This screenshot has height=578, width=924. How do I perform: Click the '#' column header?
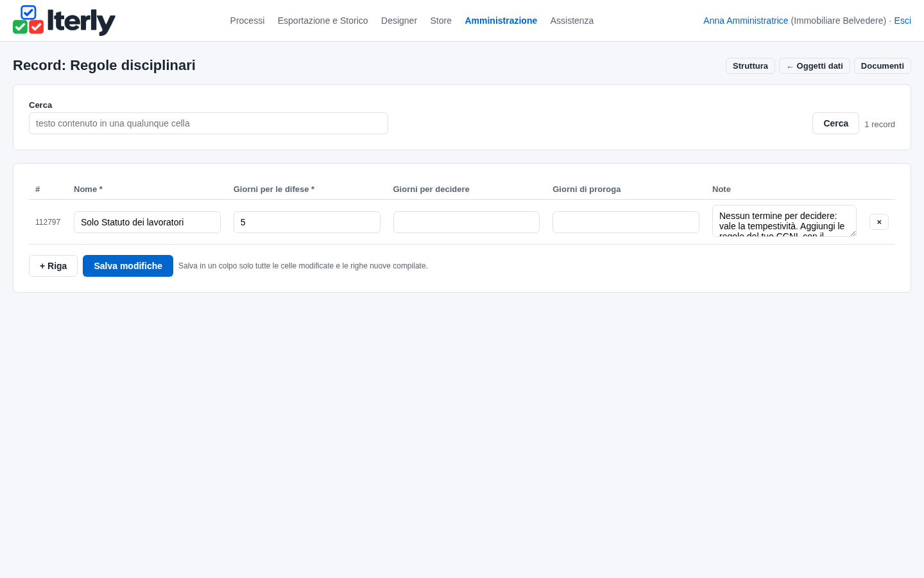point(38,189)
